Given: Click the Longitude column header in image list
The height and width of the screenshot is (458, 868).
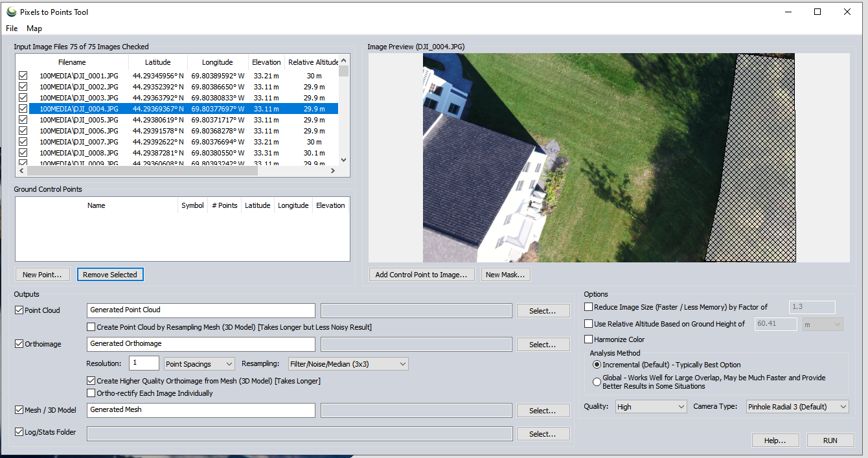Looking at the screenshot, I should click(x=218, y=62).
